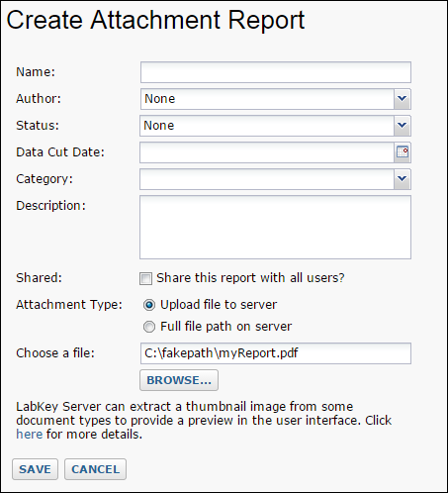Open the 'here' thumbnail details link
The width and height of the screenshot is (448, 493).
[30, 435]
